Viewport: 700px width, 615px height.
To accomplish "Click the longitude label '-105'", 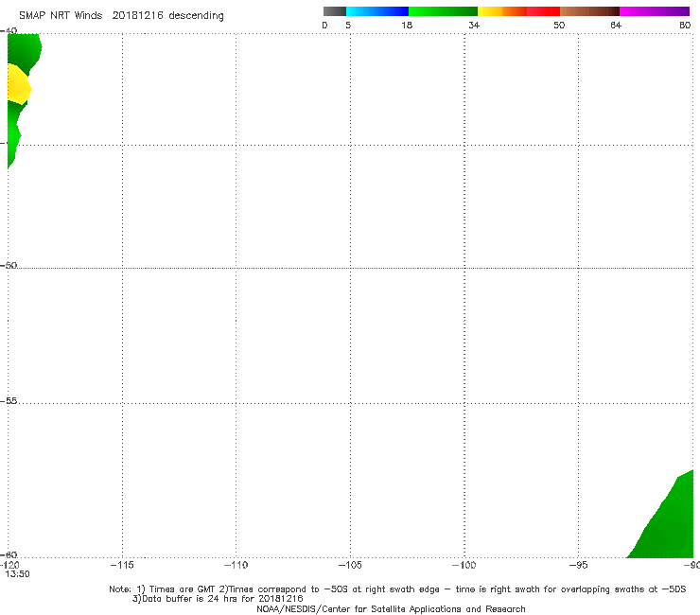I will click(350, 565).
